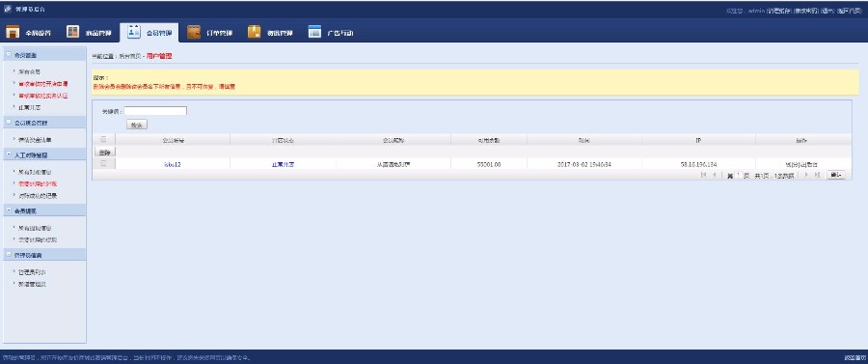This screenshot has width=868, height=364.
Task: Click the blue status link in the isbs12 row
Action: (x=283, y=164)
